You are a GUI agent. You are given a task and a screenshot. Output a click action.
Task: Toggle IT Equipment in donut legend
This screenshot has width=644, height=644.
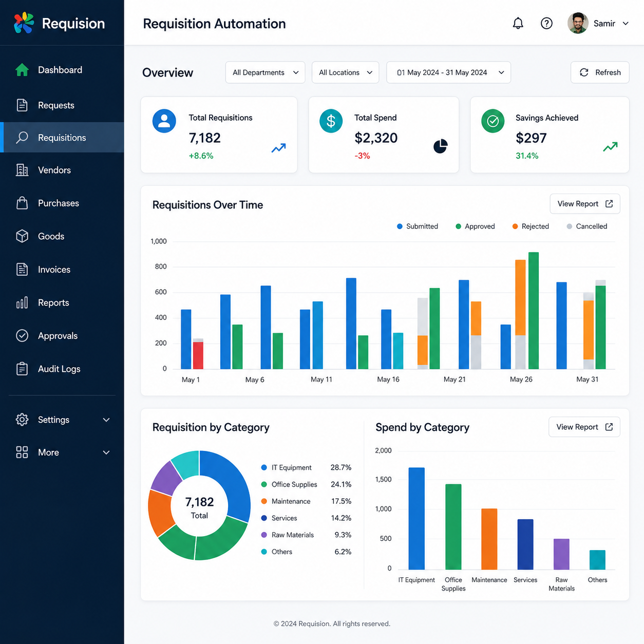click(306, 467)
